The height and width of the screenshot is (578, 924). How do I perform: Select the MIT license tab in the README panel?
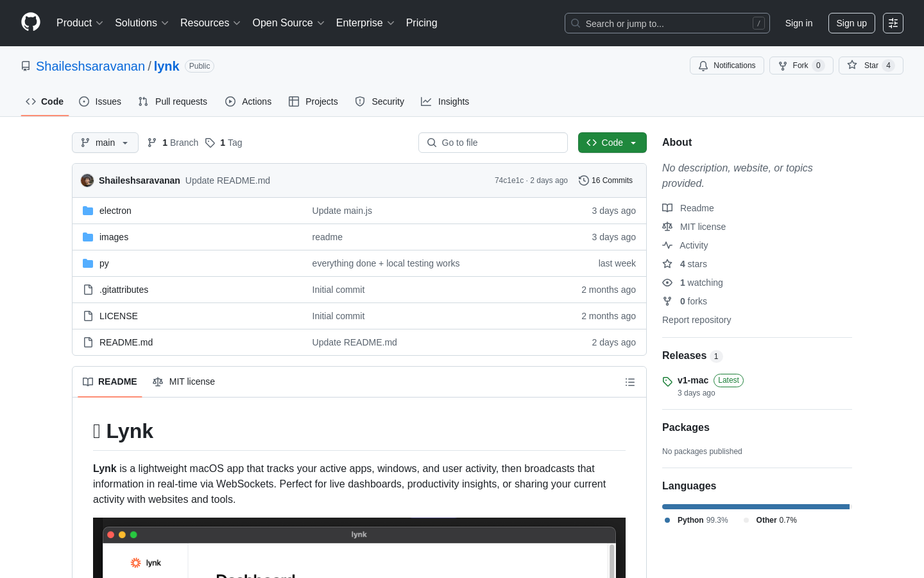184,381
